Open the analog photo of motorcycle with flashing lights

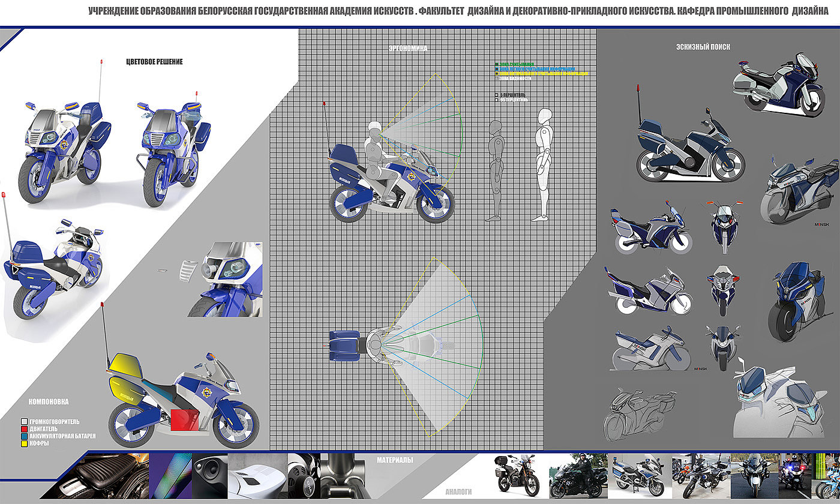796,476
